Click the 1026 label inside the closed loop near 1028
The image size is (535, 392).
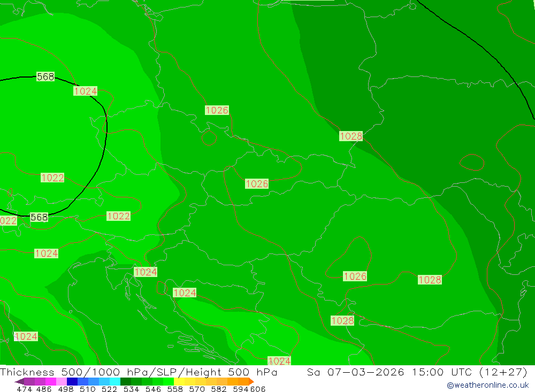(355, 276)
